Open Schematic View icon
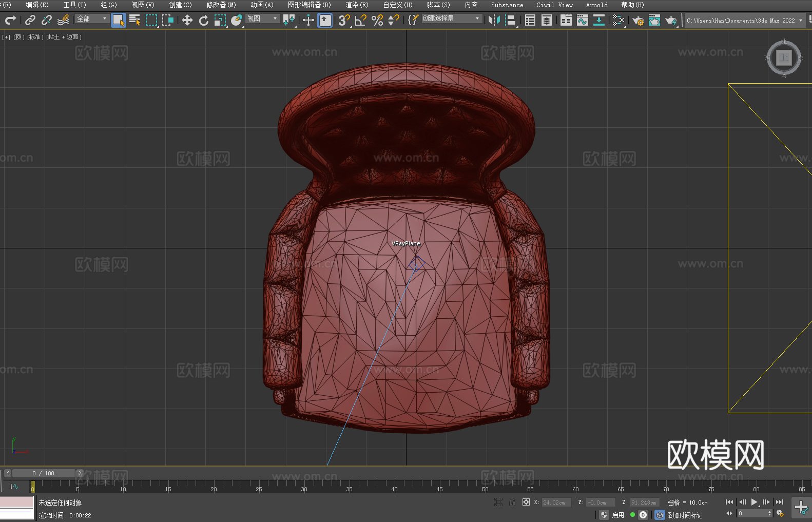This screenshot has height=522, width=812. point(599,20)
